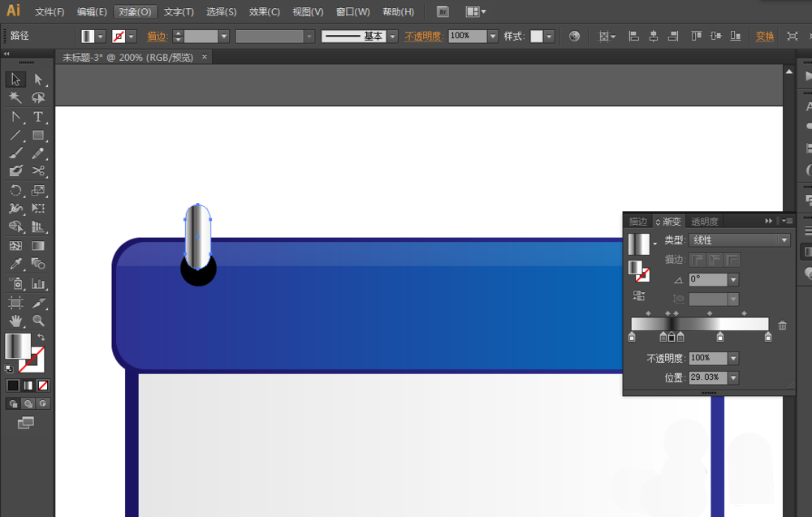Select the Scale tool
The width and height of the screenshot is (812, 517).
(x=38, y=190)
